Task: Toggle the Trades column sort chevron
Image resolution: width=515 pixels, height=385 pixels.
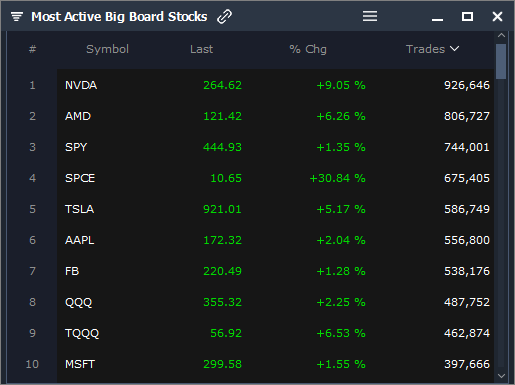Action: coord(454,49)
